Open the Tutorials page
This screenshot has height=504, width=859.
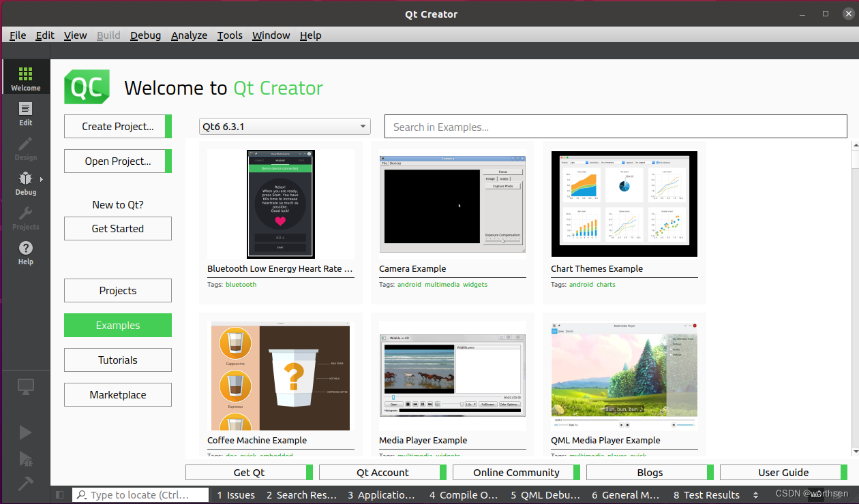tap(118, 360)
